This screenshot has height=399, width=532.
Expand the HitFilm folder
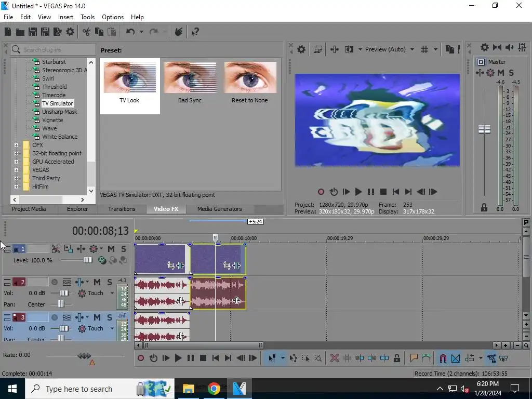point(16,187)
